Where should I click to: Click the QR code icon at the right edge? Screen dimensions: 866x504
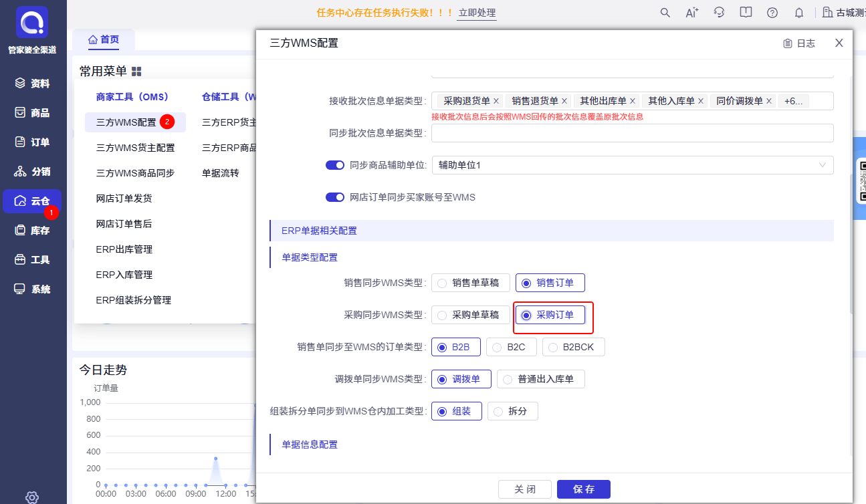(862, 180)
